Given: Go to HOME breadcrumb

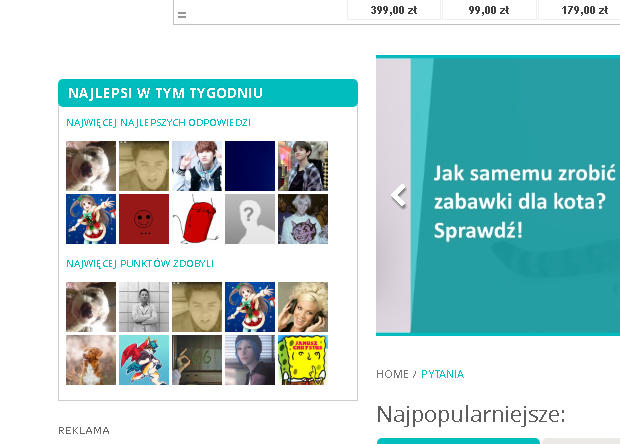Looking at the screenshot, I should click(x=392, y=374).
